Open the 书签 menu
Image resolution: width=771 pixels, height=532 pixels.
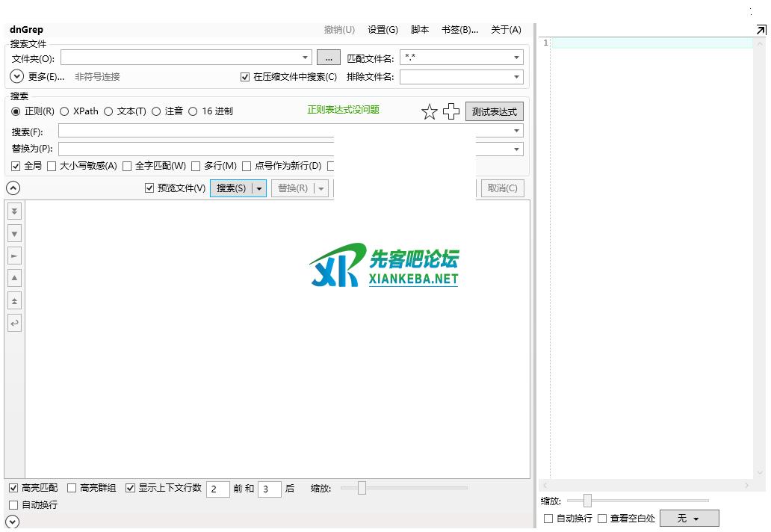[x=459, y=30]
